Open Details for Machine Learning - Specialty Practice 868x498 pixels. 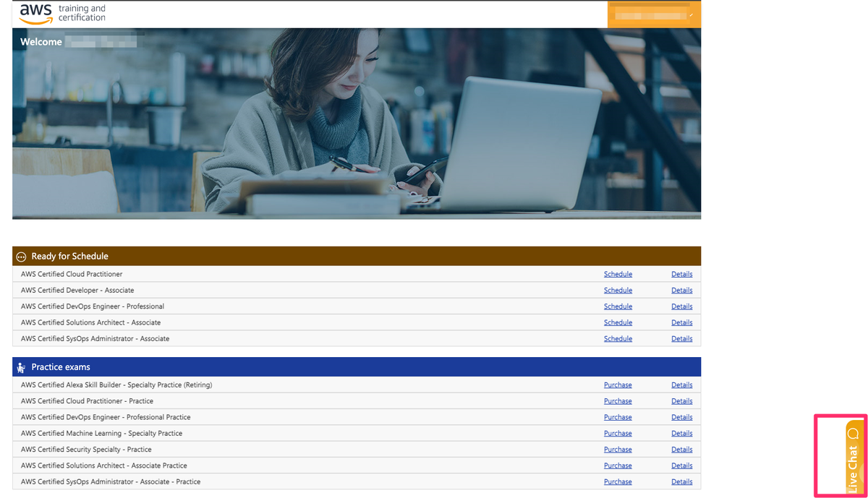(x=681, y=434)
